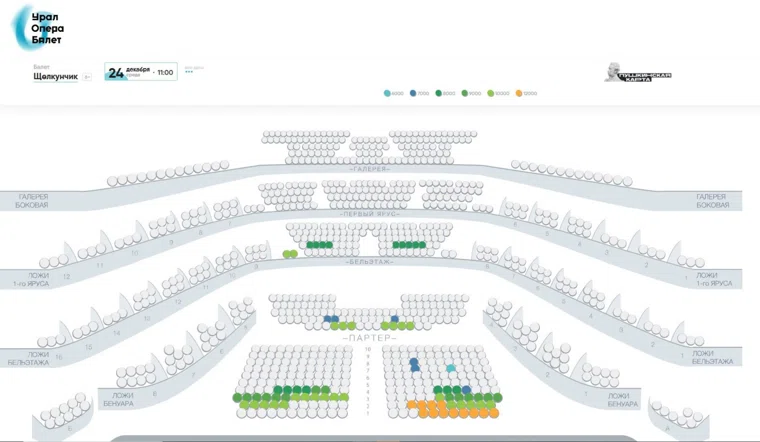Click the central ГАЛЕРЕЯ section label
Screen dimensions: 760x442
[x=370, y=168]
